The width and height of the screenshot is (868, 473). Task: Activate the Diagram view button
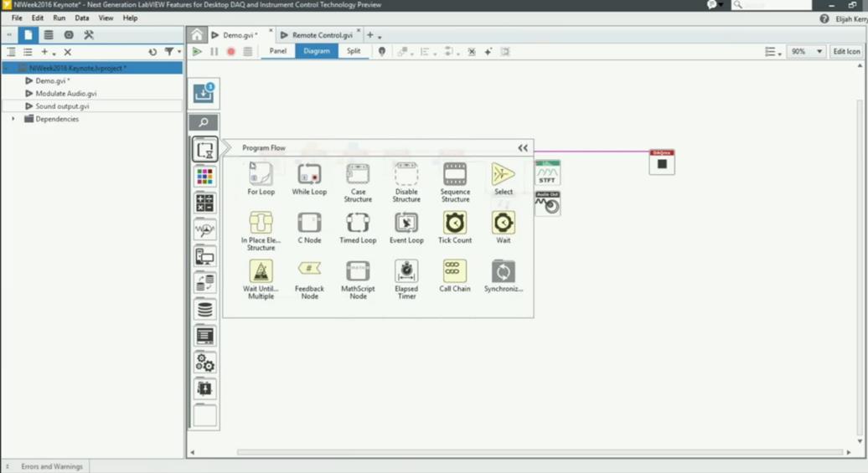[x=317, y=51]
